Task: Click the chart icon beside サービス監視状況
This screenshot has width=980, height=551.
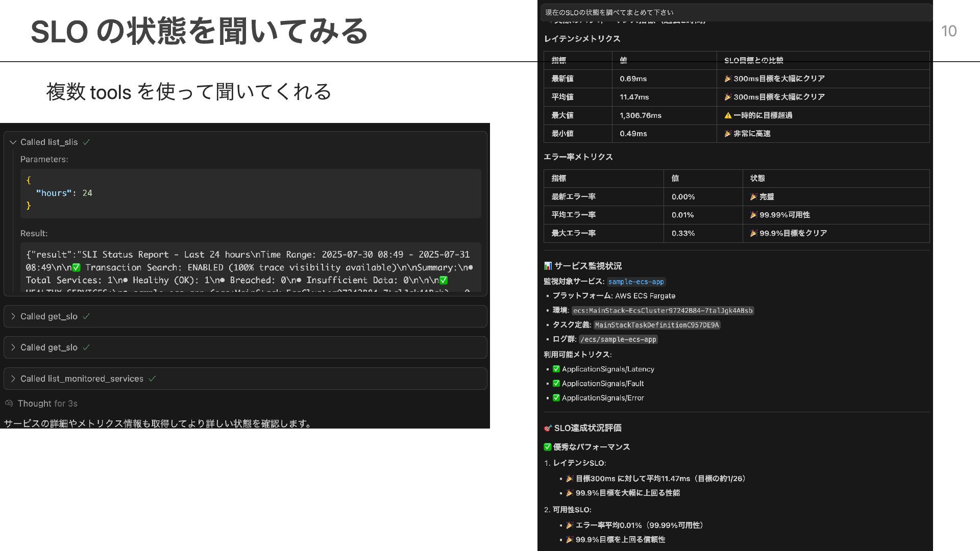Action: click(x=548, y=266)
